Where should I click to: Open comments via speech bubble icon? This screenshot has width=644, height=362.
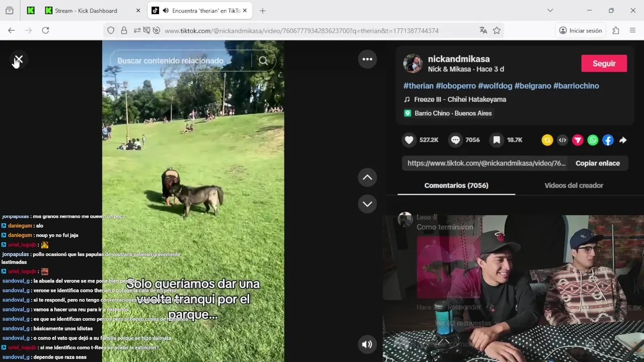coord(455,140)
